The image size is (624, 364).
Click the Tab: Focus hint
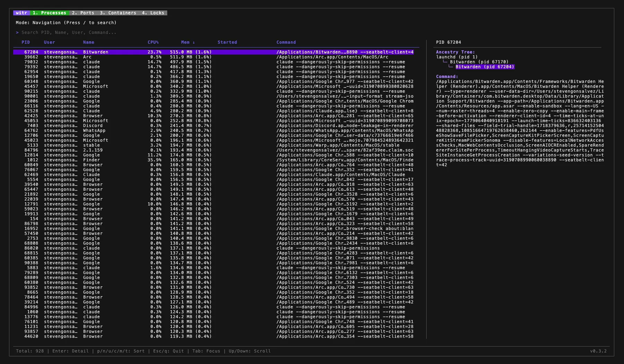[206, 351]
